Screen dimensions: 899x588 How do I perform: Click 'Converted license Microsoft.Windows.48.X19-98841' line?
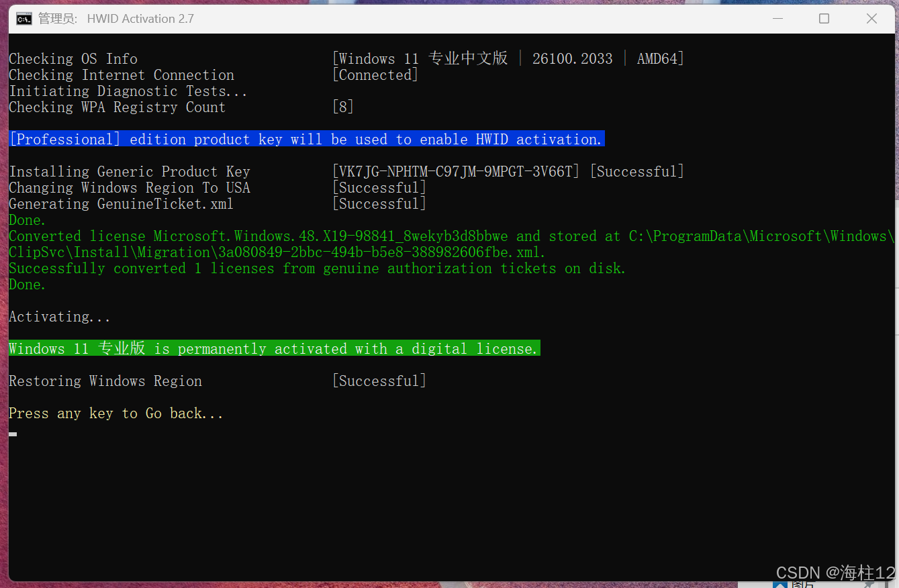click(x=451, y=236)
